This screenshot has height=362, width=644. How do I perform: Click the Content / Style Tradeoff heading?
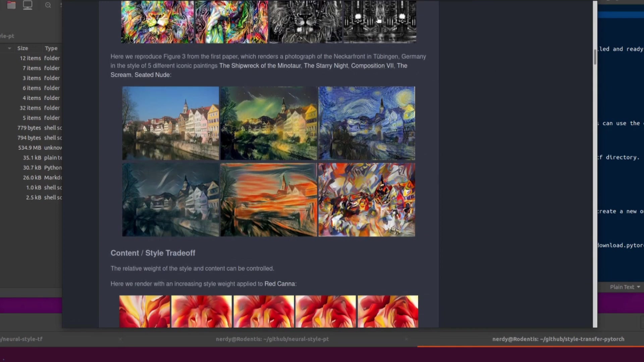pyautogui.click(x=153, y=253)
